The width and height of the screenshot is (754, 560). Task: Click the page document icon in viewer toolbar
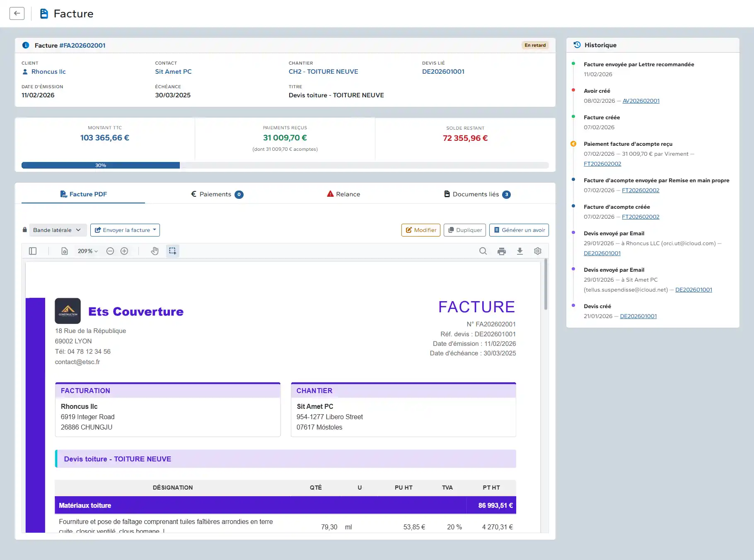pos(65,251)
